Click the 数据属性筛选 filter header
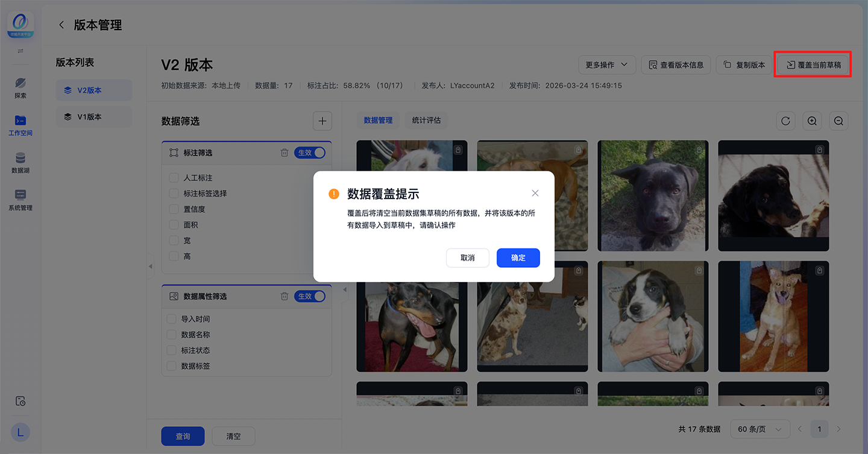Screen dimensions: 868x454 (x=247, y=297)
